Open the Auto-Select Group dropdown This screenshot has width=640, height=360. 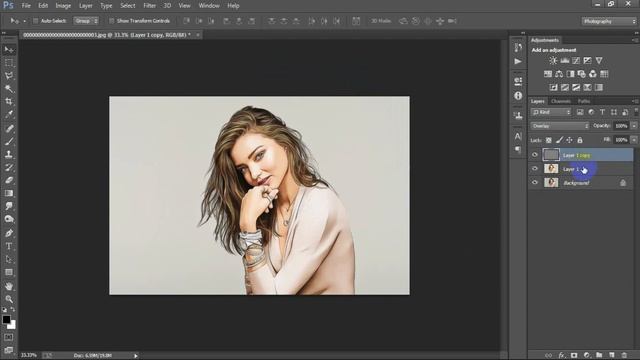point(86,21)
